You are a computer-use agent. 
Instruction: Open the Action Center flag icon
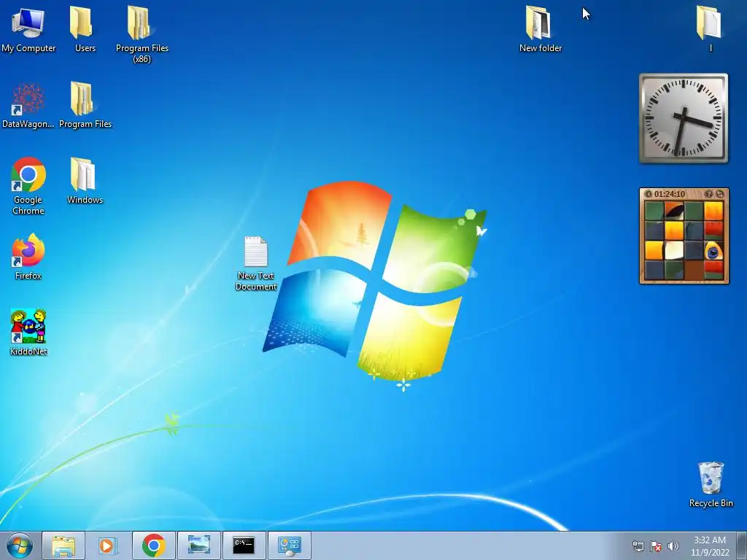[x=656, y=546]
